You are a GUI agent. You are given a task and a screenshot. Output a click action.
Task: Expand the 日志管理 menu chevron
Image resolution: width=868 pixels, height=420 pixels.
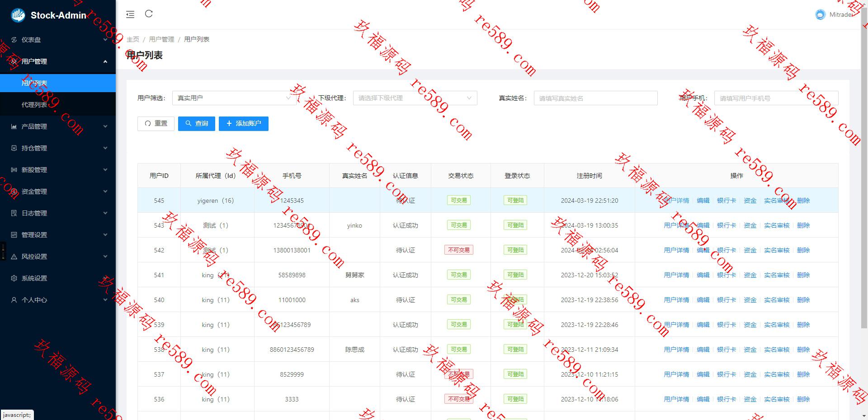click(x=105, y=213)
